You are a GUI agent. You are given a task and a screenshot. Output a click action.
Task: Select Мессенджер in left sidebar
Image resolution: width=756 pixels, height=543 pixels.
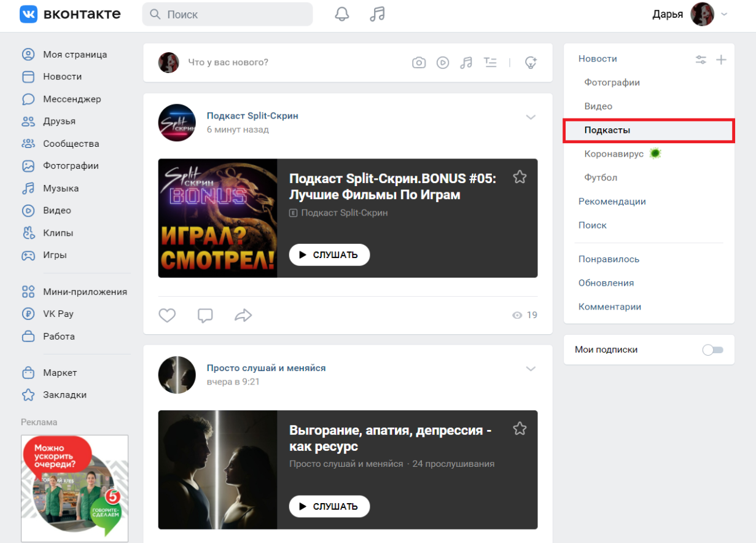pyautogui.click(x=72, y=99)
